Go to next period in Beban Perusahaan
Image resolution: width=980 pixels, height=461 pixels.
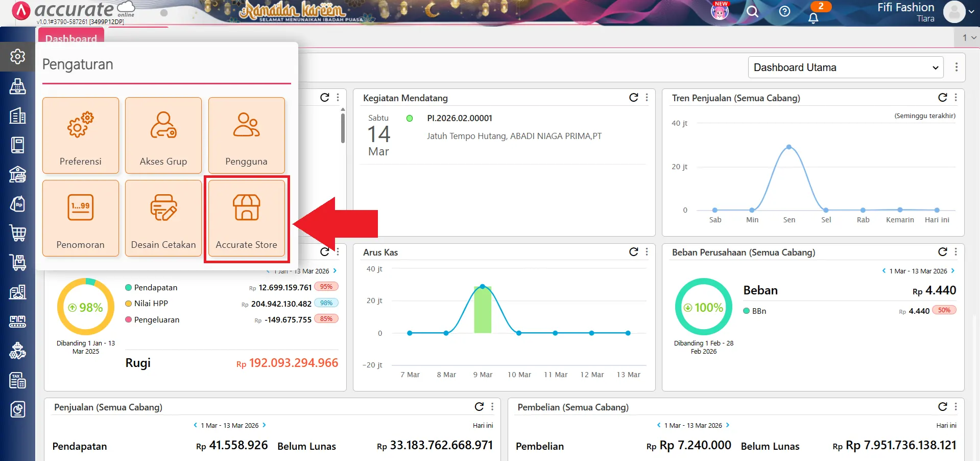click(x=952, y=271)
